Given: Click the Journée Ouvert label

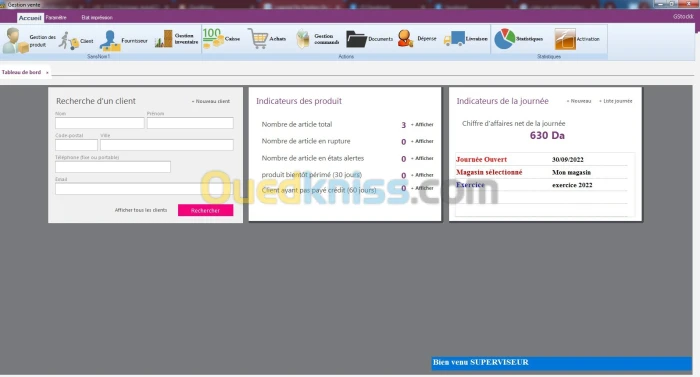Looking at the screenshot, I should [x=481, y=159].
